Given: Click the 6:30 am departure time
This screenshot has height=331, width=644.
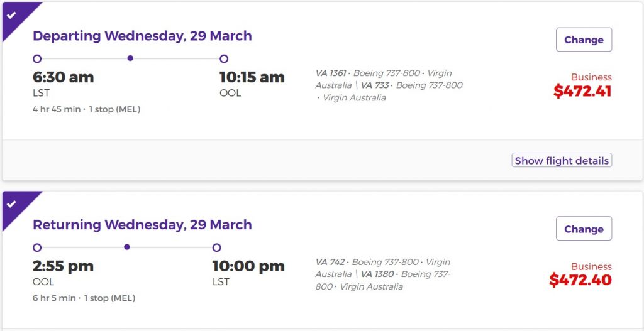Looking at the screenshot, I should pos(63,77).
